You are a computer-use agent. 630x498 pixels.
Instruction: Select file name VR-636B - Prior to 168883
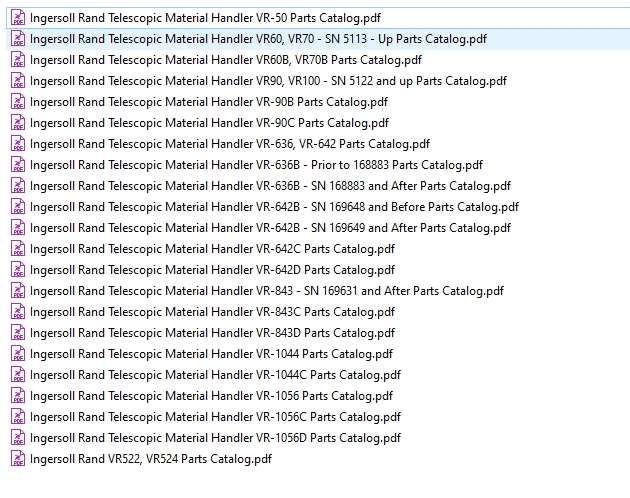click(256, 165)
